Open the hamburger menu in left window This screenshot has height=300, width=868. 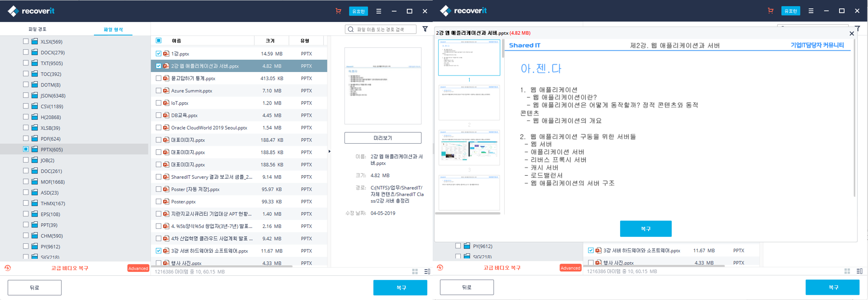pyautogui.click(x=379, y=11)
